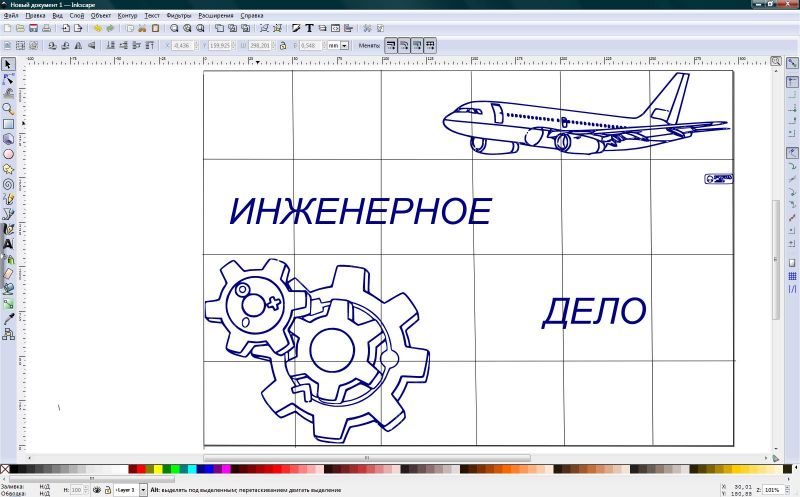Viewport: 800px width, 497px height.
Task: Select the Node editing tool
Action: (x=8, y=79)
